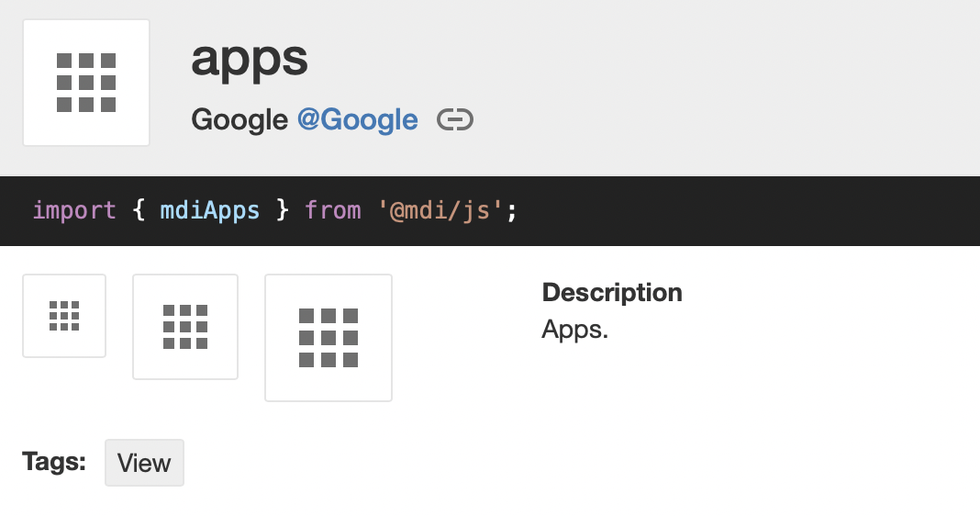Click the "Tags:" label
Screen dimensions: 980x516
tap(53, 462)
